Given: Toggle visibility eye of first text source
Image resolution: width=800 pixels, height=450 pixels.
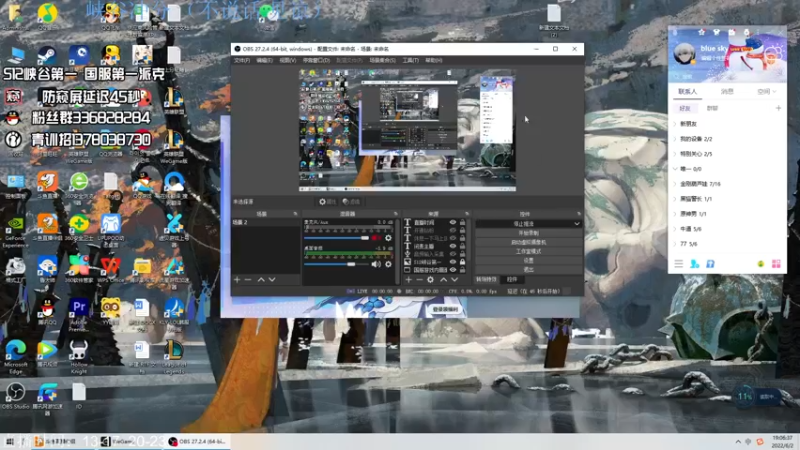Looking at the screenshot, I should (x=453, y=222).
